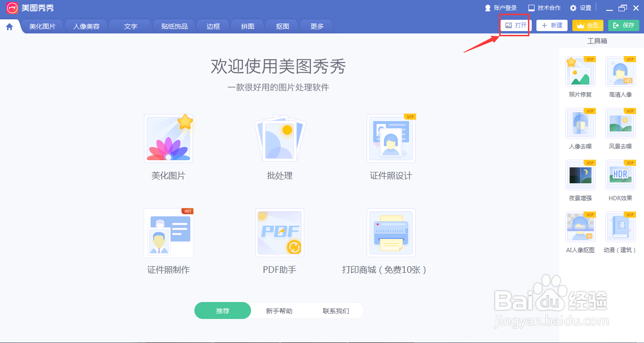This screenshot has height=343, width=644.
Task: Click the 批处理 label text
Action: coord(280,176)
